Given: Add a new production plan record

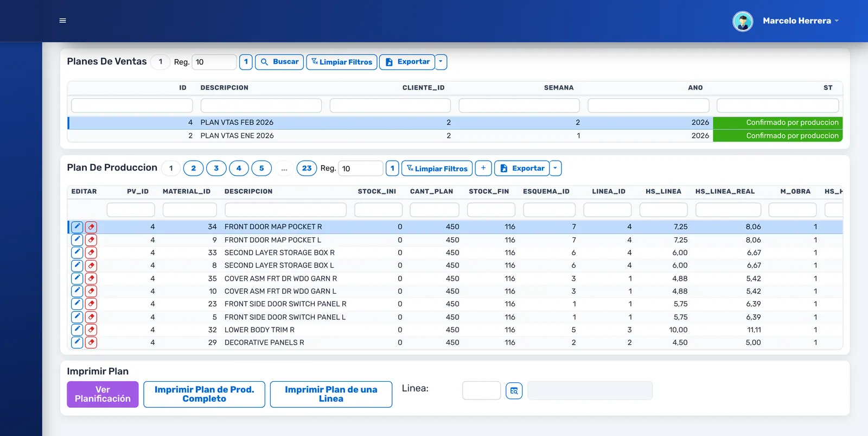Looking at the screenshot, I should pyautogui.click(x=483, y=168).
